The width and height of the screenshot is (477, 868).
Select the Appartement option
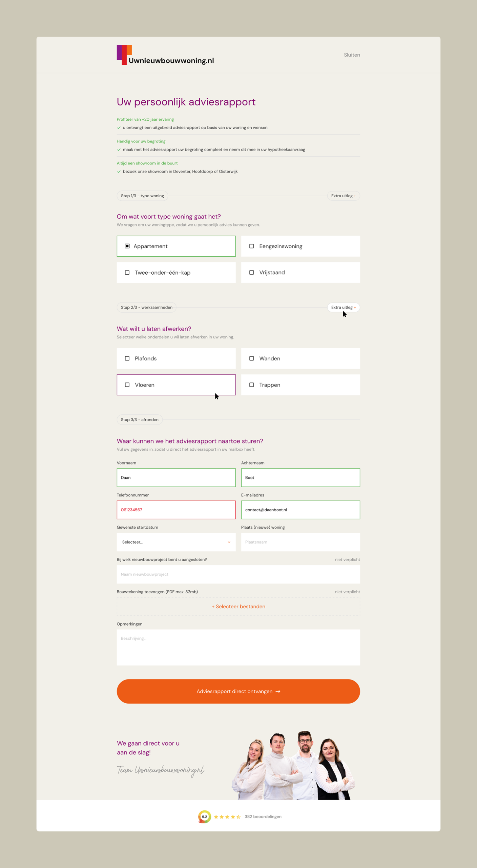pyautogui.click(x=176, y=246)
